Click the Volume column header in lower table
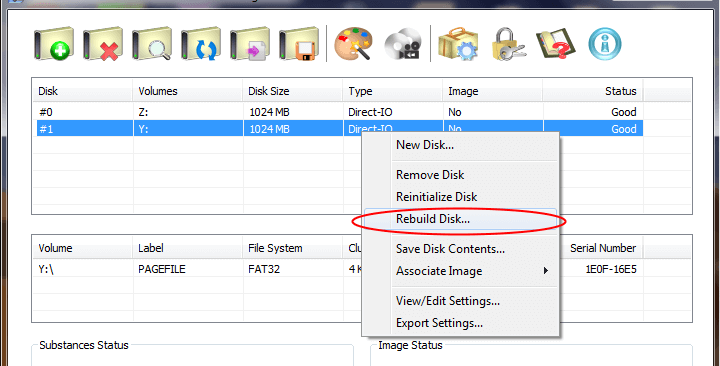The image size is (720, 366). (83, 248)
